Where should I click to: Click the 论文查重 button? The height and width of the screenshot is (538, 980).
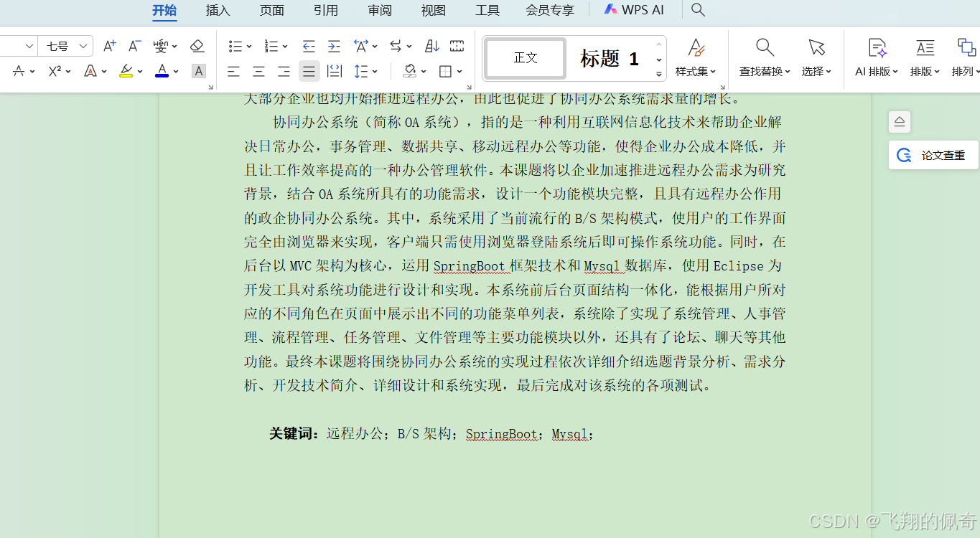pos(933,155)
